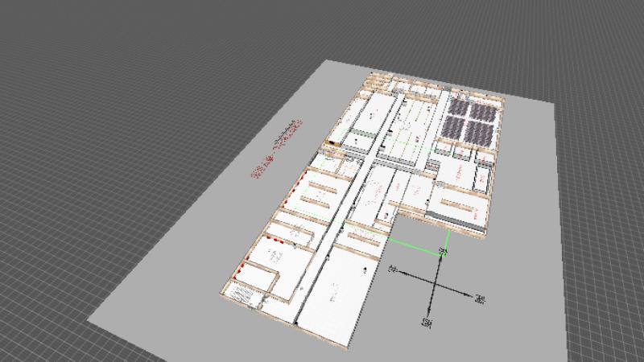The image size is (644, 362).
Task: Select the east label on the compass
Action: pyautogui.click(x=479, y=300)
